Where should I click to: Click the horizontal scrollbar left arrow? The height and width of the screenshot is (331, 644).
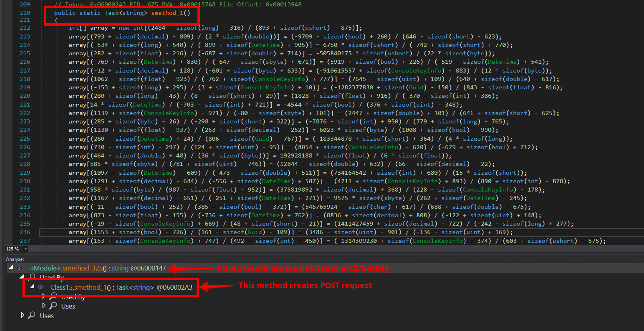(x=32, y=249)
